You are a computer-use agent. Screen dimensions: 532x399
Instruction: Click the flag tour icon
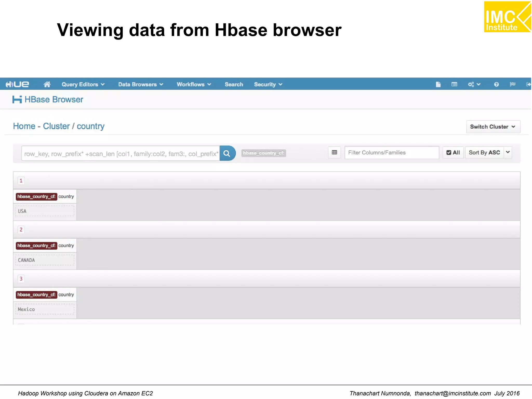point(513,84)
